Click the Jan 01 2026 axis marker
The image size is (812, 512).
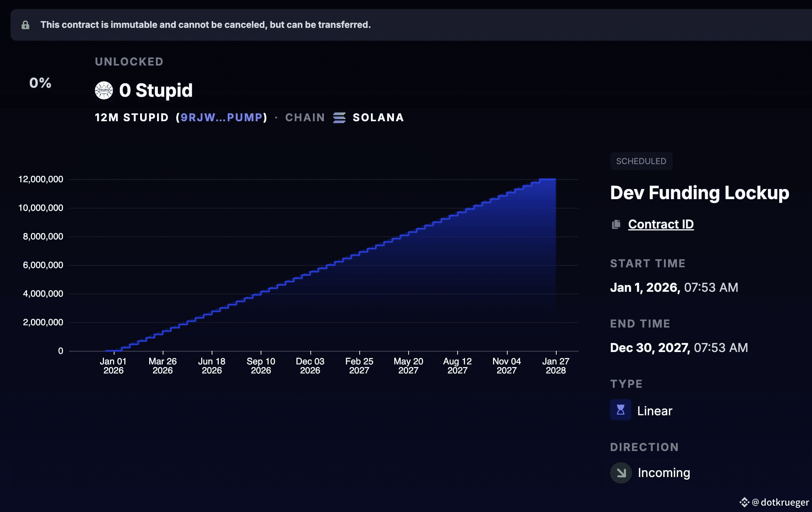click(113, 366)
